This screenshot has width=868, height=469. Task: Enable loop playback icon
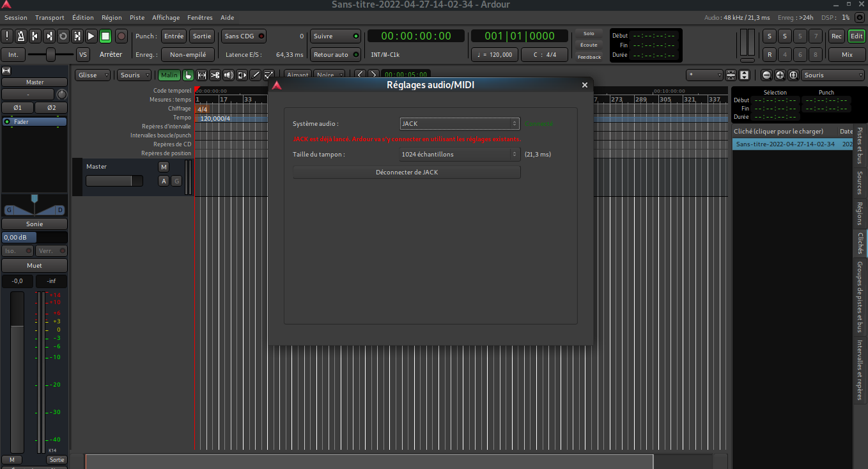point(63,36)
